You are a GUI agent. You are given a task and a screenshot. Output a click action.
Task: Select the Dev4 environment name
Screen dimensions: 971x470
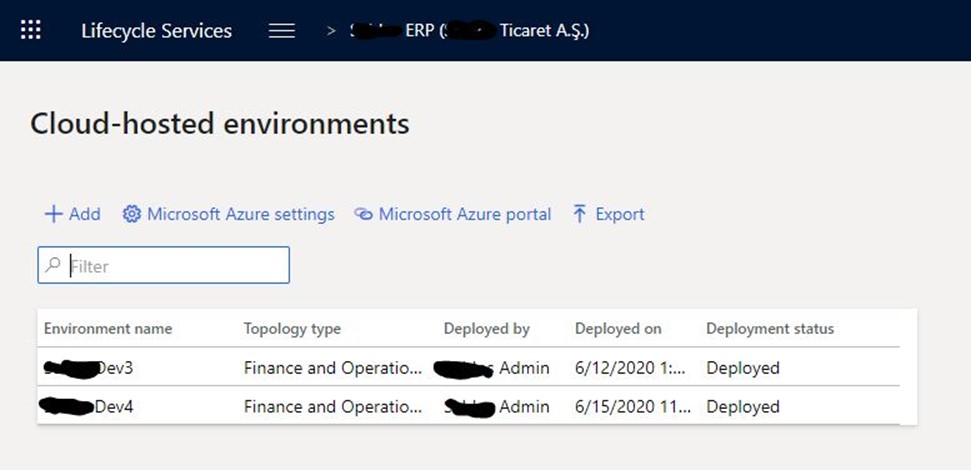coord(90,407)
